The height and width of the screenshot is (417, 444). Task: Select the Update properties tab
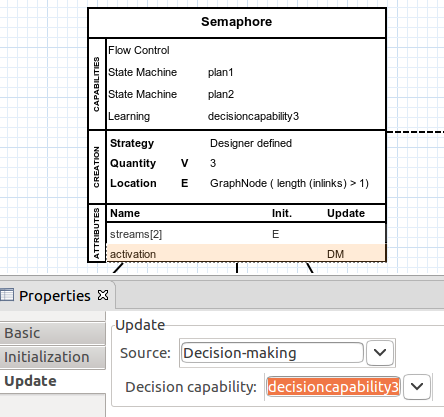point(53,381)
